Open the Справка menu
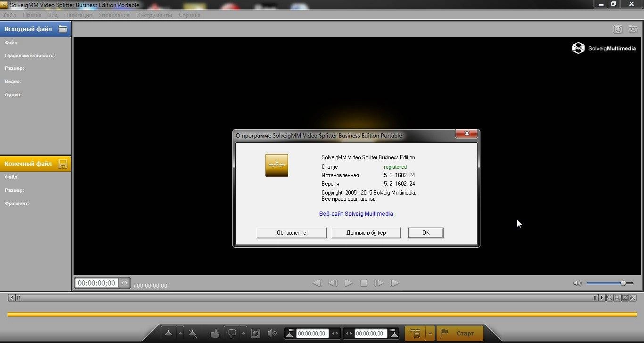Image resolution: width=644 pixels, height=343 pixels. click(x=190, y=15)
